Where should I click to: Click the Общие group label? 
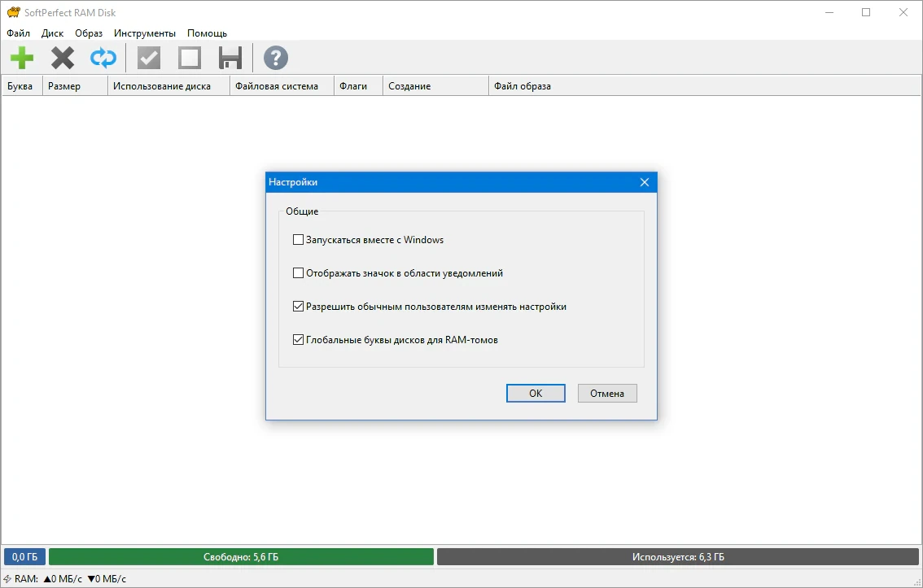[x=302, y=211]
